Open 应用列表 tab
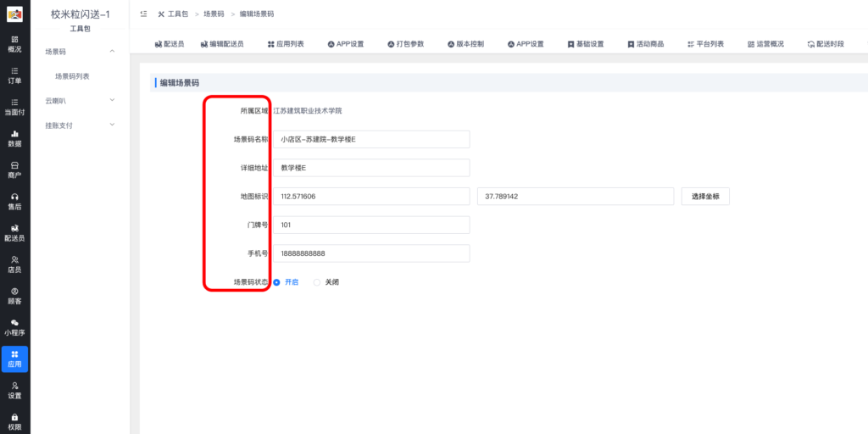868x434 pixels. (x=286, y=44)
